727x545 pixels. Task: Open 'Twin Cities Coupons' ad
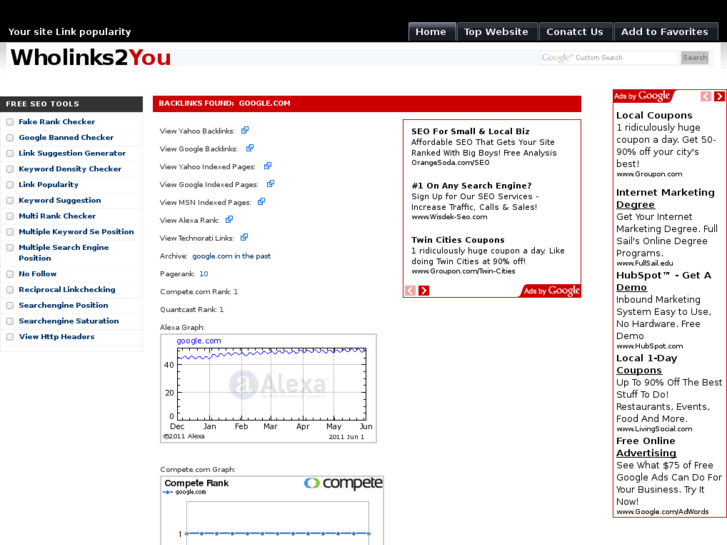[x=458, y=240]
